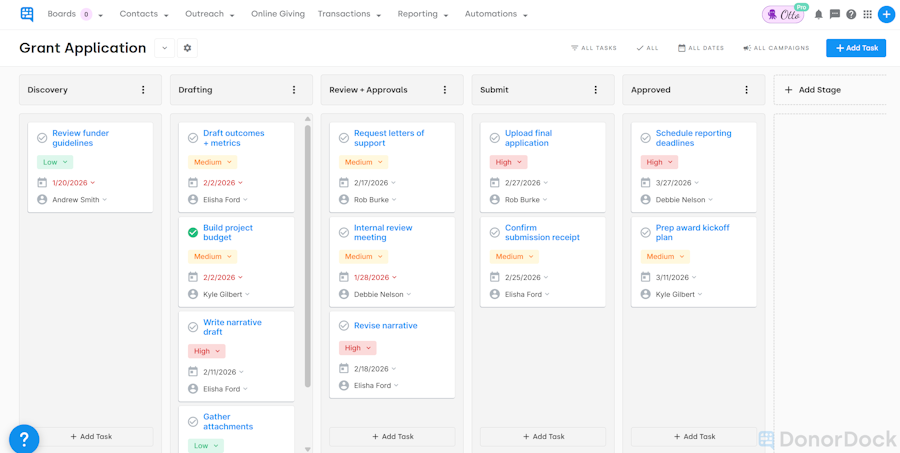Click Drafting column scroll down arrow

308,449
